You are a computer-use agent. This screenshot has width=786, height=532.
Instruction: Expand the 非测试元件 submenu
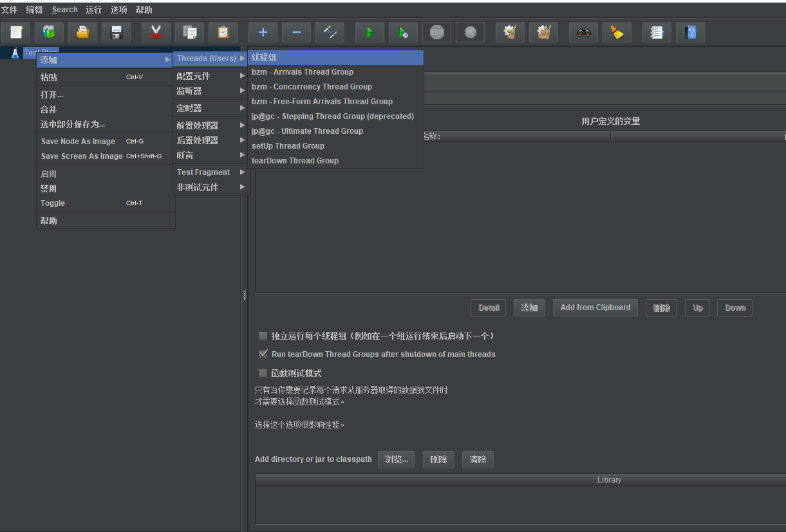(211, 187)
